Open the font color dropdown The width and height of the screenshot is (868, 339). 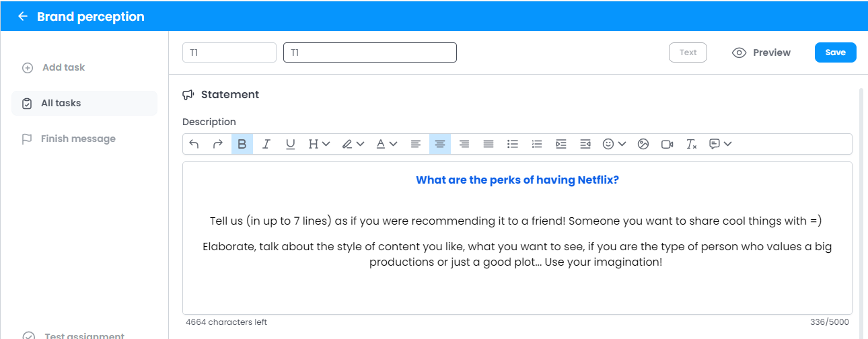click(x=386, y=144)
